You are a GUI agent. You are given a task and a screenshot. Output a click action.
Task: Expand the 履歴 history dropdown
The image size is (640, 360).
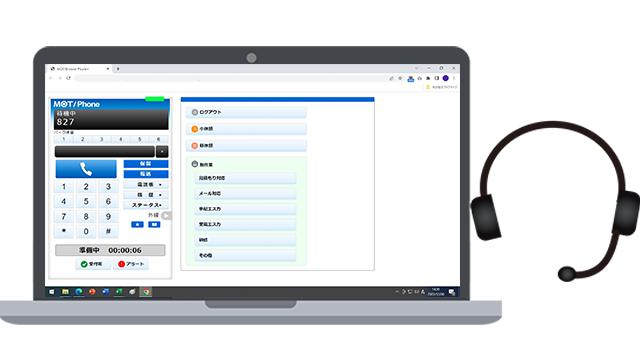(146, 195)
